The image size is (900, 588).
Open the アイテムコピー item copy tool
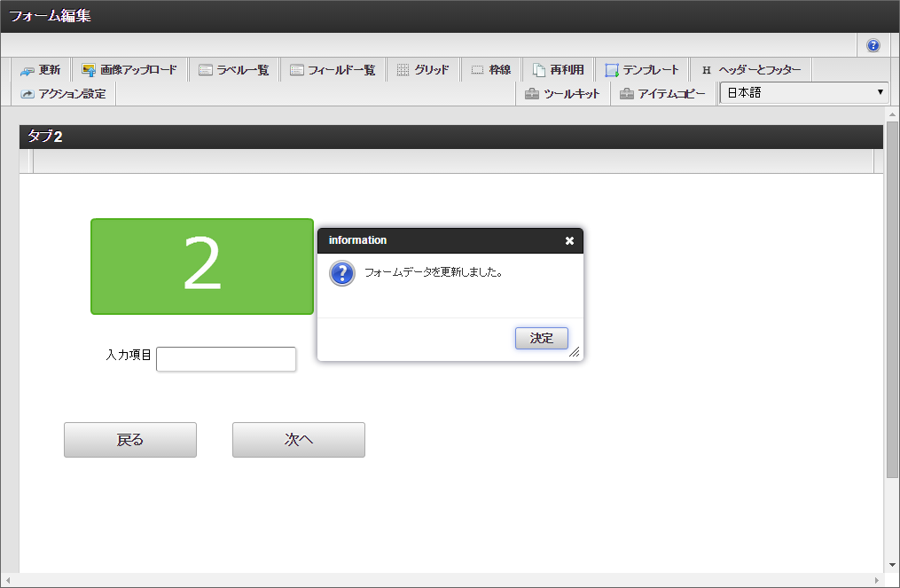coord(663,94)
